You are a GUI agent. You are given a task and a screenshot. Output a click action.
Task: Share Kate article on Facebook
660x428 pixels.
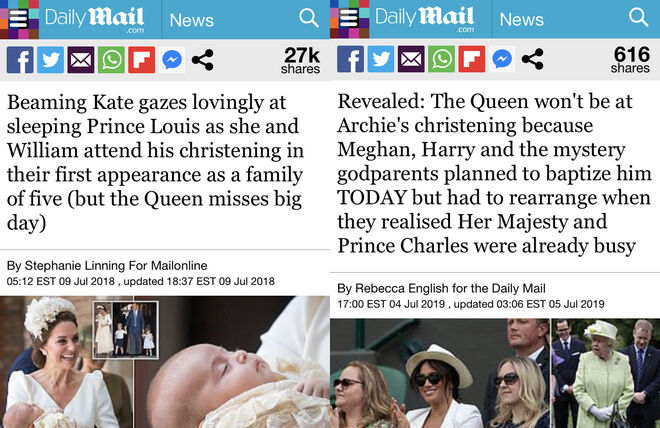20,60
